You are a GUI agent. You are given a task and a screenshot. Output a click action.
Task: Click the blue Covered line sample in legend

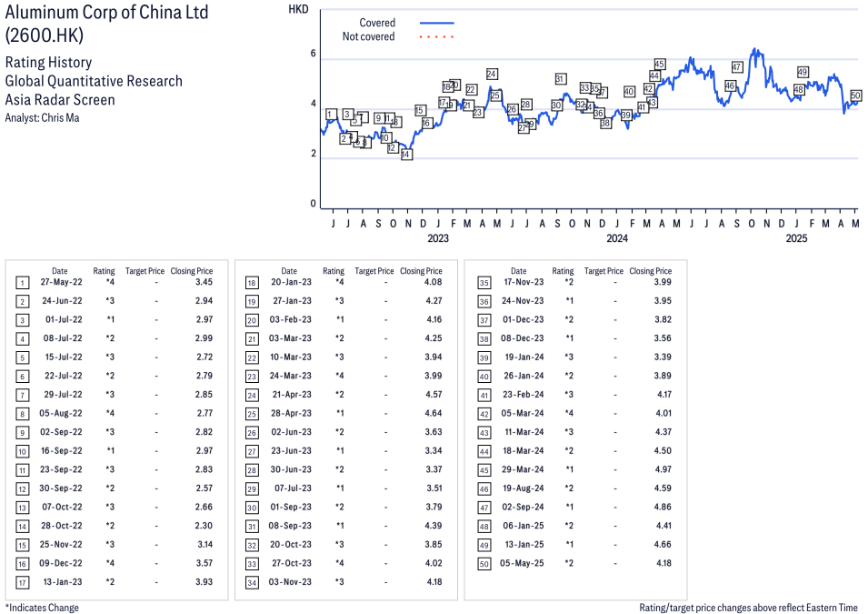click(437, 23)
